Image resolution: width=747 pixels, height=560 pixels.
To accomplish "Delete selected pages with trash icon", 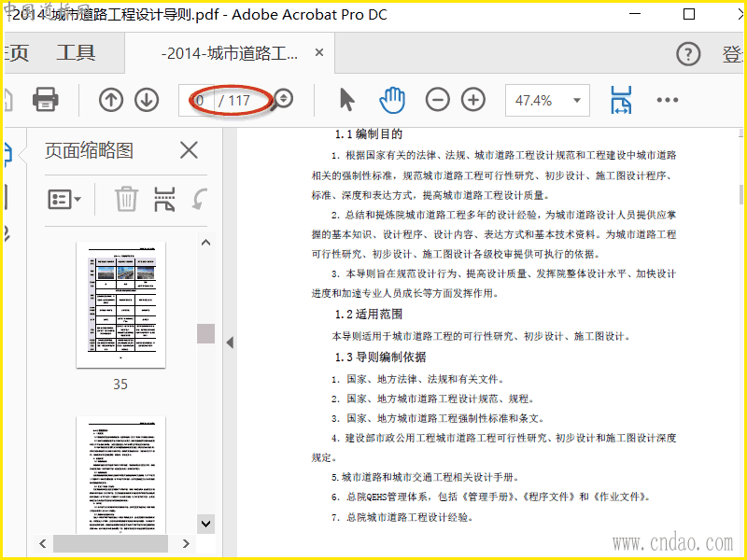I will (126, 199).
